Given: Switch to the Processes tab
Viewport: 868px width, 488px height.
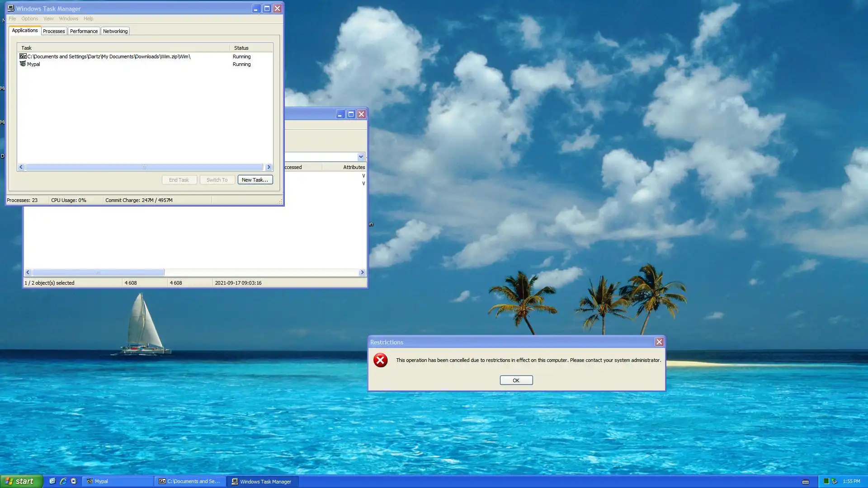Looking at the screenshot, I should pyautogui.click(x=54, y=31).
